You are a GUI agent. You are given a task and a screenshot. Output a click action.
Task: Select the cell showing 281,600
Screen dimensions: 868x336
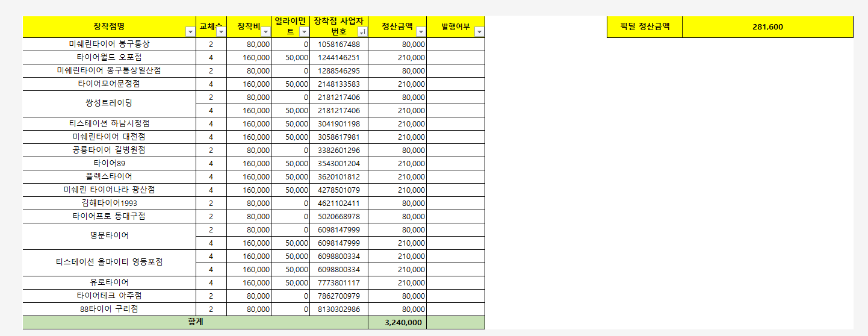click(767, 26)
